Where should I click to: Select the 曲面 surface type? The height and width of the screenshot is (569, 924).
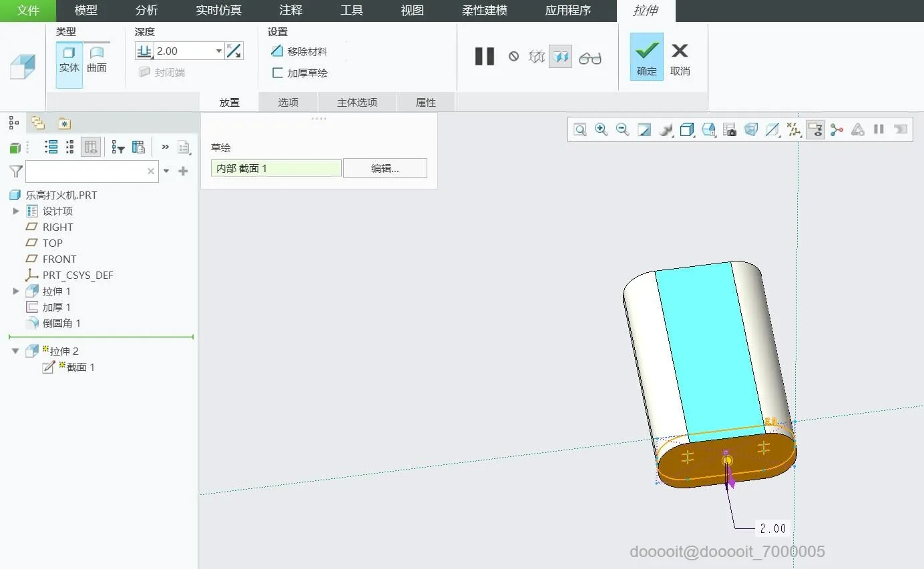coord(97,59)
